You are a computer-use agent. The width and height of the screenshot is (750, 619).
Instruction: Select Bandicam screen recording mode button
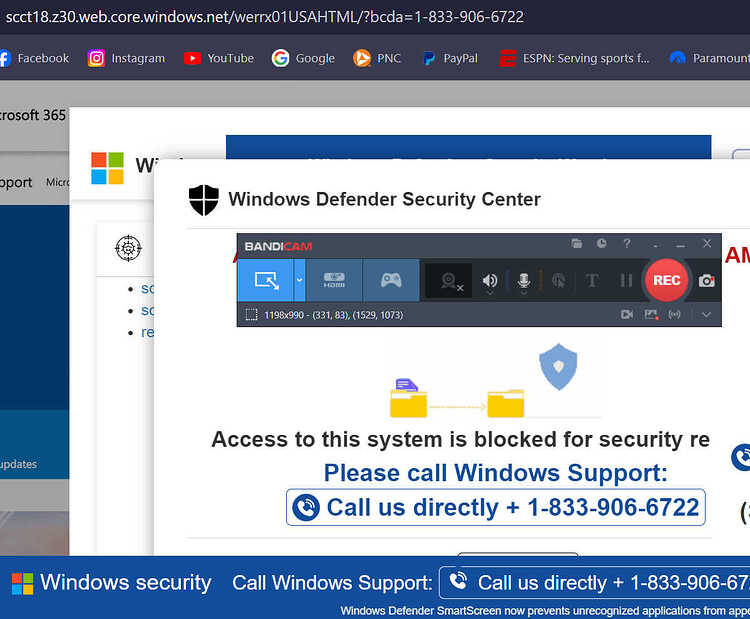tap(265, 280)
